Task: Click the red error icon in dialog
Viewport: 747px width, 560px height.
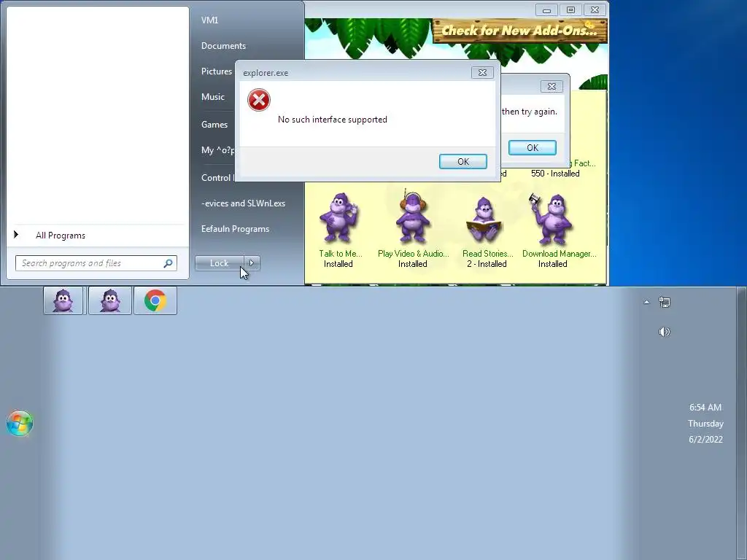Action: (x=259, y=100)
